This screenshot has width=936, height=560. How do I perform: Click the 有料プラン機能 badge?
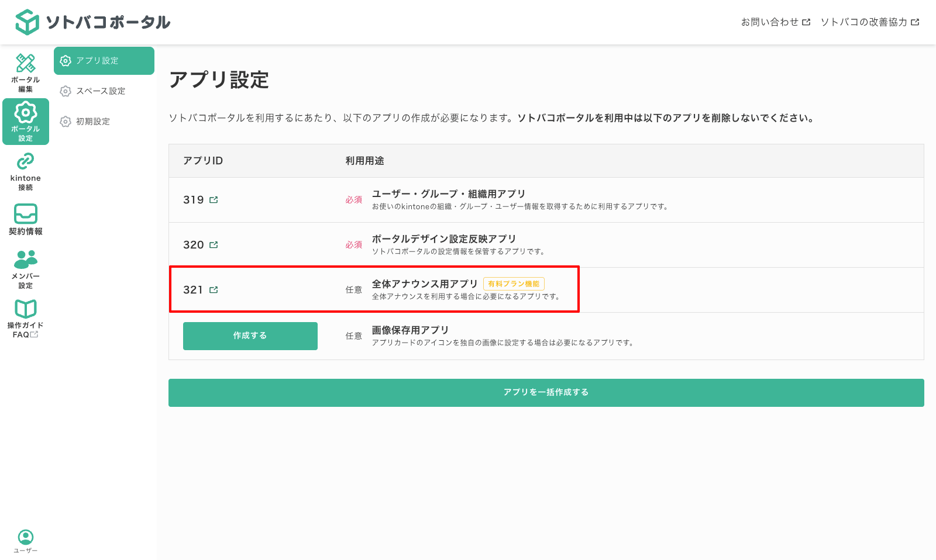(x=514, y=284)
